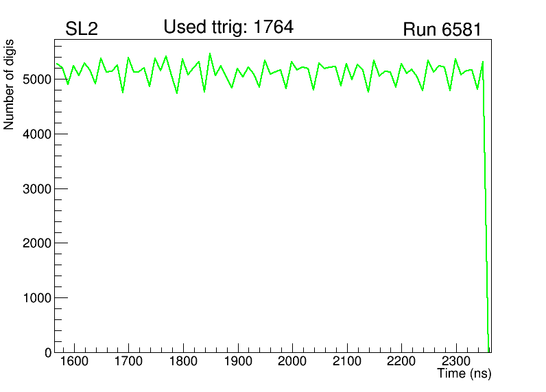The width and height of the screenshot is (546, 392).
Task: Select the 0 y-axis tick label
Action: pyautogui.click(x=48, y=352)
